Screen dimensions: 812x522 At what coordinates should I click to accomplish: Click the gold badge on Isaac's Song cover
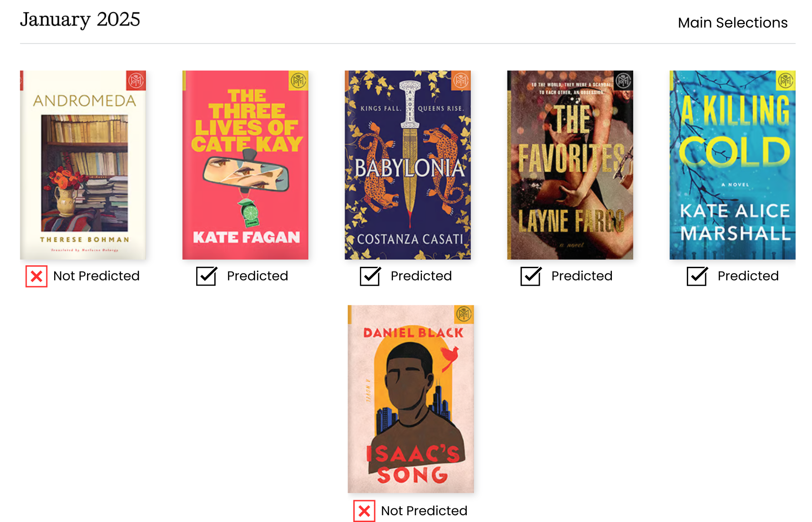464,314
